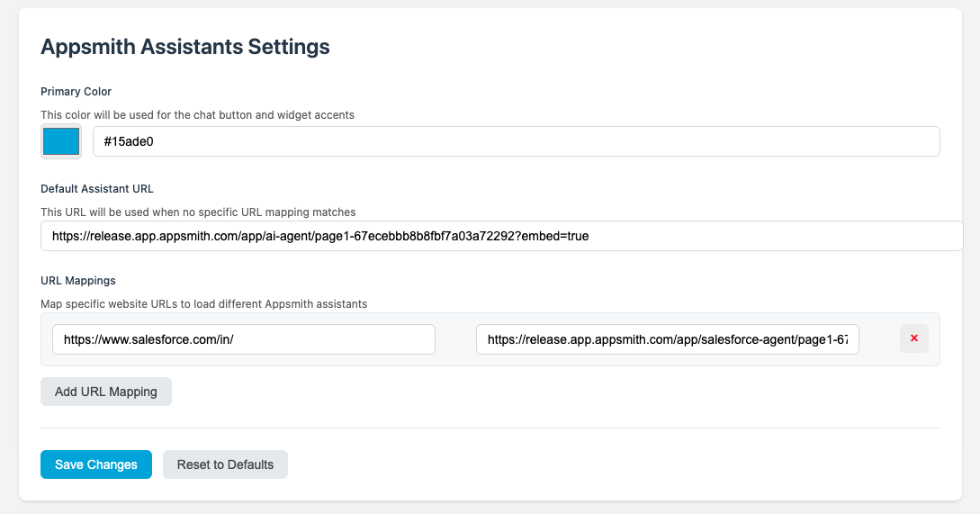Click the Save Changes button
Viewport: 980px width, 514px height.
96,464
